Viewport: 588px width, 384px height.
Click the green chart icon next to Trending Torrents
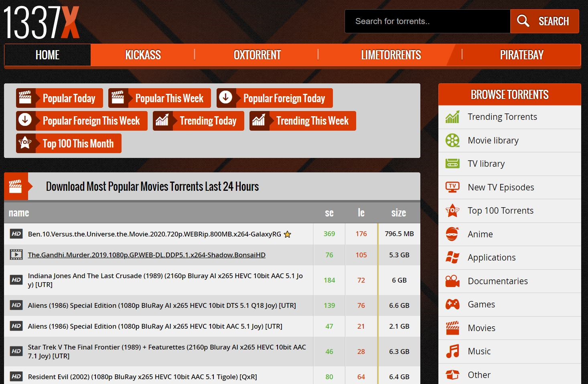pyautogui.click(x=452, y=117)
